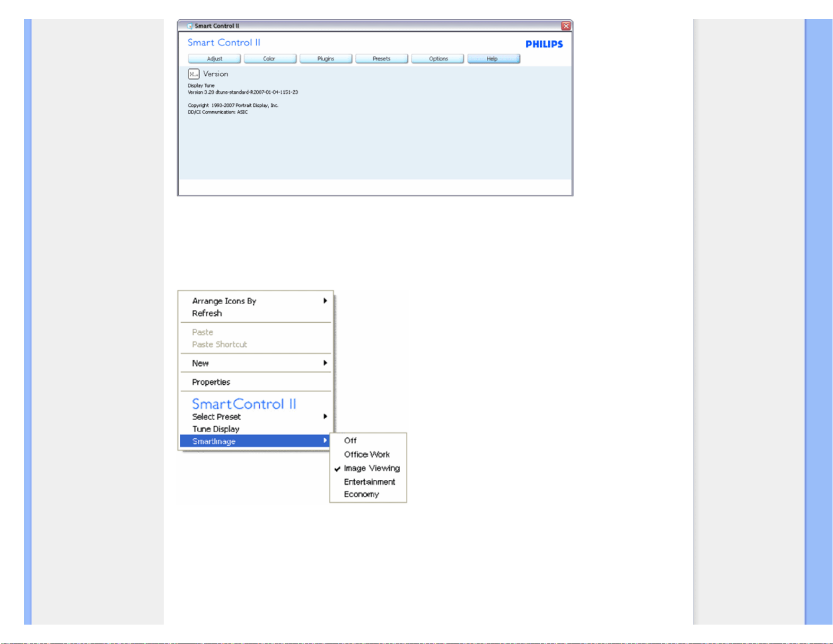The height and width of the screenshot is (644, 833).
Task: Open the Presets button
Action: (x=382, y=59)
